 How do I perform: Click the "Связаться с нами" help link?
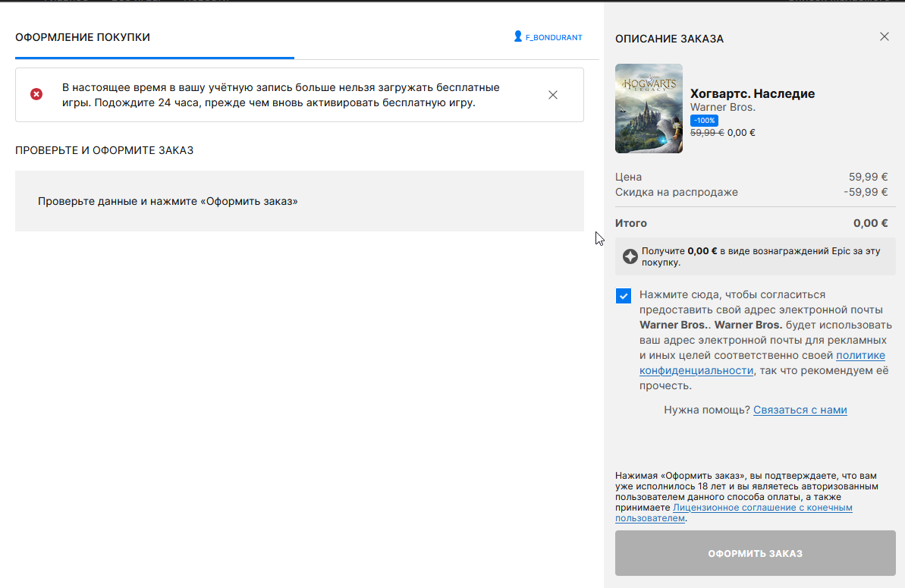[x=800, y=410]
